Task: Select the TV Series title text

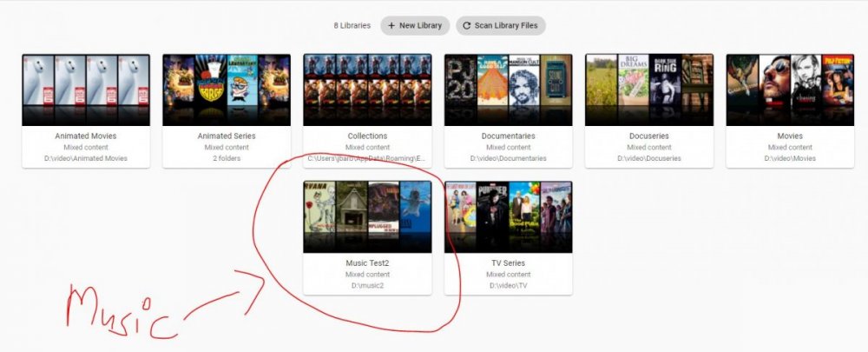Action: [508, 263]
